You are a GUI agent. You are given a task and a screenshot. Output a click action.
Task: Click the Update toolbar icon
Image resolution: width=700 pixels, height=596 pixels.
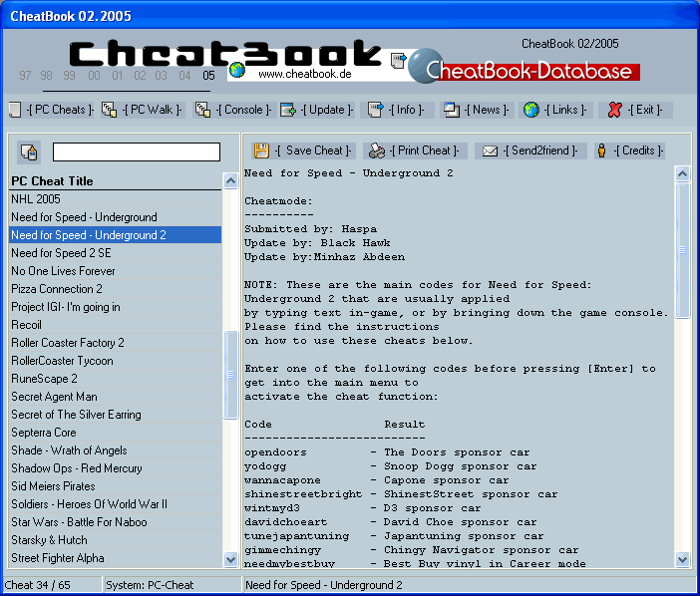pyautogui.click(x=288, y=110)
